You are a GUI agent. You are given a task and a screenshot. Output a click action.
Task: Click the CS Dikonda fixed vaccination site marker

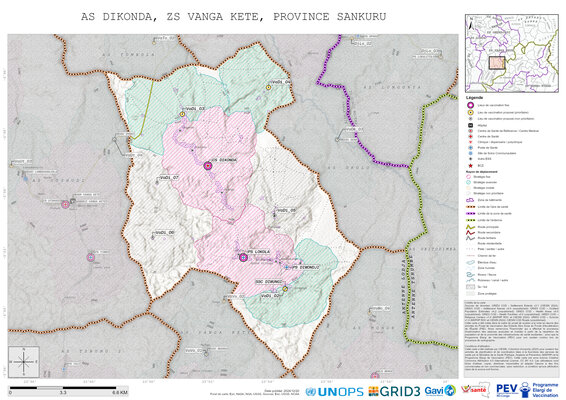[208, 166]
